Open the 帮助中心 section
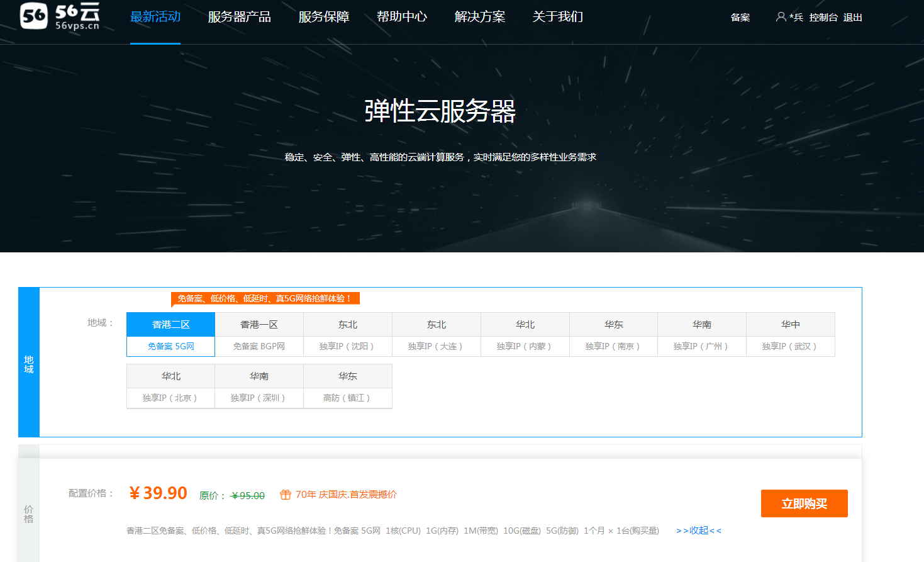The height and width of the screenshot is (562, 924). (401, 17)
